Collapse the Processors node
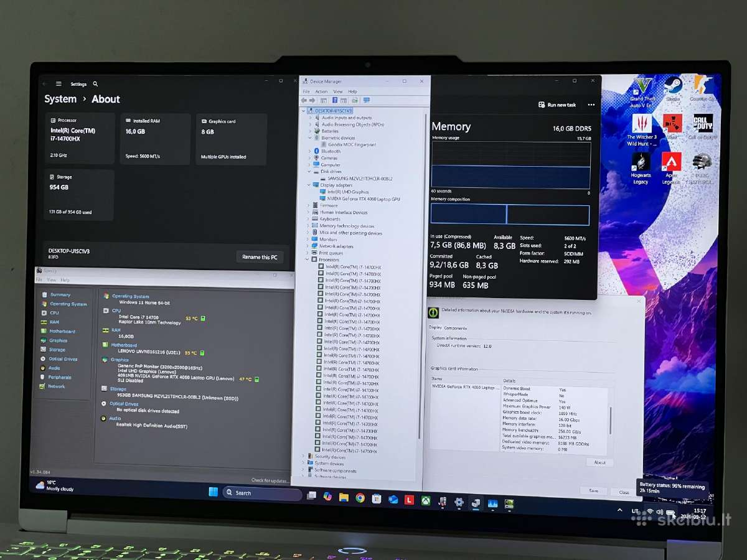This screenshot has height=560, width=747. click(x=308, y=260)
